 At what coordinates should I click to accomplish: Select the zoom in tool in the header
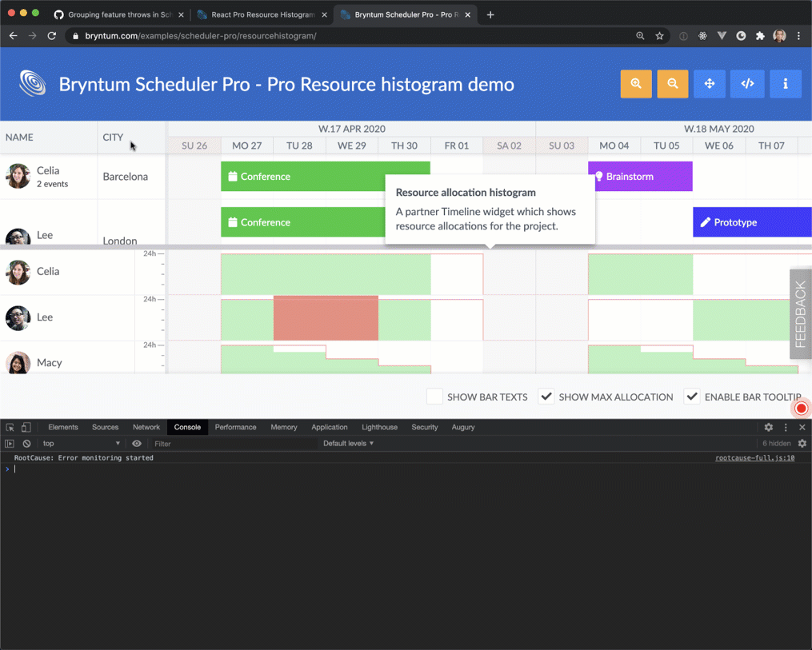[x=636, y=83]
